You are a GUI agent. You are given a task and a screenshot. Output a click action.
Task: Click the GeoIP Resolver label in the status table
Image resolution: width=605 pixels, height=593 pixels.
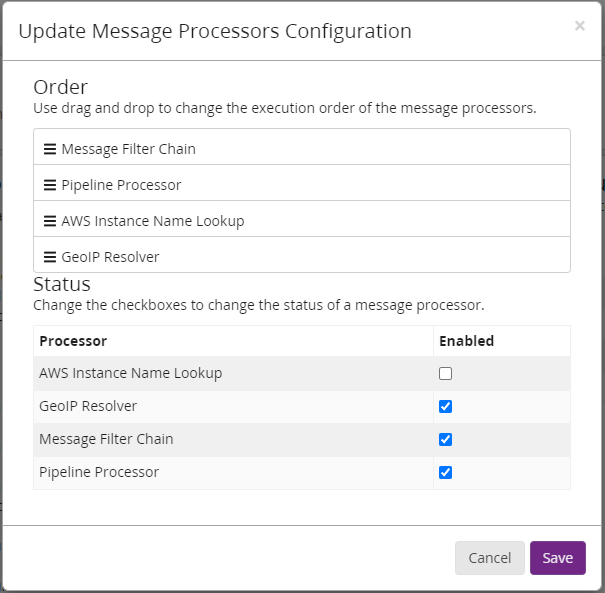tap(88, 406)
